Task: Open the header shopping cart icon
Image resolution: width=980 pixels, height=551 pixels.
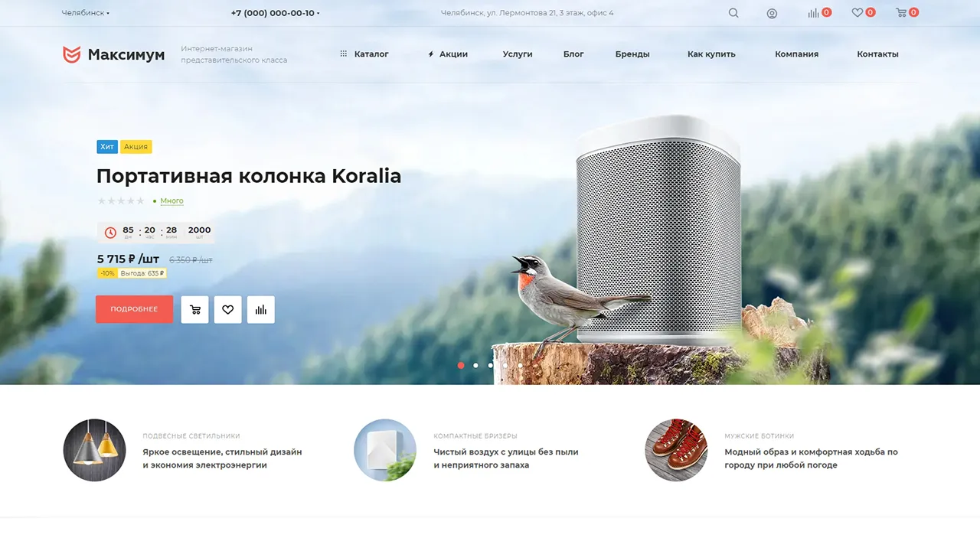Action: (x=901, y=13)
